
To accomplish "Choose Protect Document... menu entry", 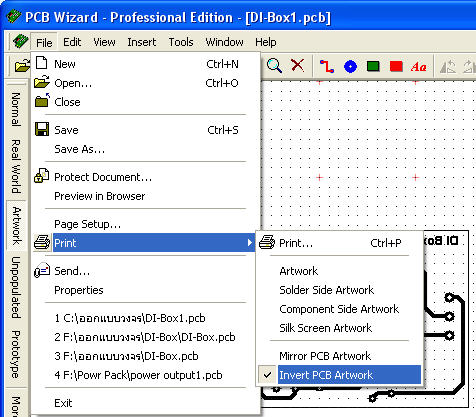I will (146, 177).
